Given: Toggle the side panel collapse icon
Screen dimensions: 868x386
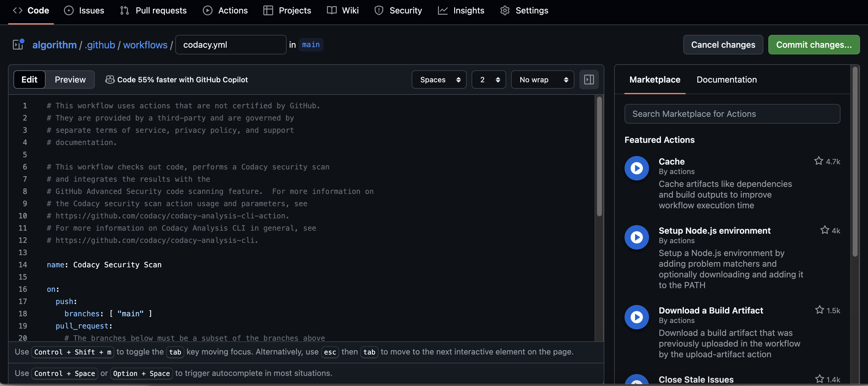Looking at the screenshot, I should (589, 80).
